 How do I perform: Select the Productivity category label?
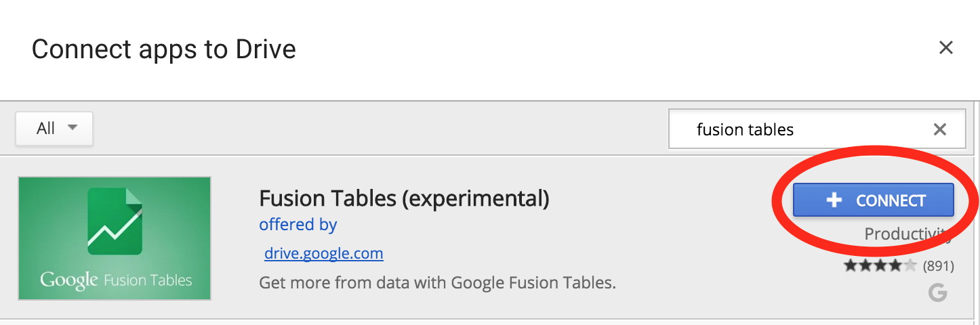point(909,234)
